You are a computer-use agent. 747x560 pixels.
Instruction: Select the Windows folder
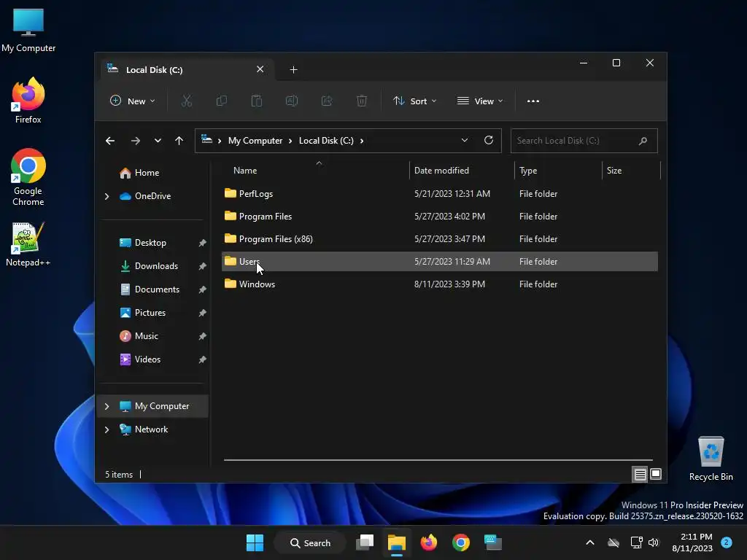(x=440, y=284)
